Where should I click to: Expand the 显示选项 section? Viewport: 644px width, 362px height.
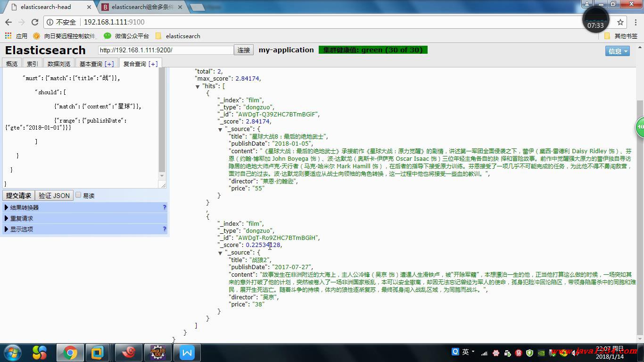click(85, 229)
